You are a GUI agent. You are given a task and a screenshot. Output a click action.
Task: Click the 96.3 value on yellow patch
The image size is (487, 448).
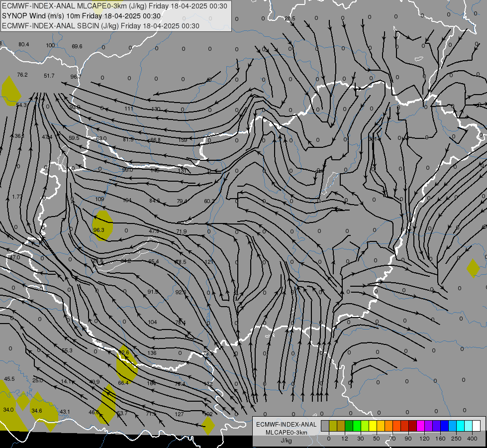99,230
